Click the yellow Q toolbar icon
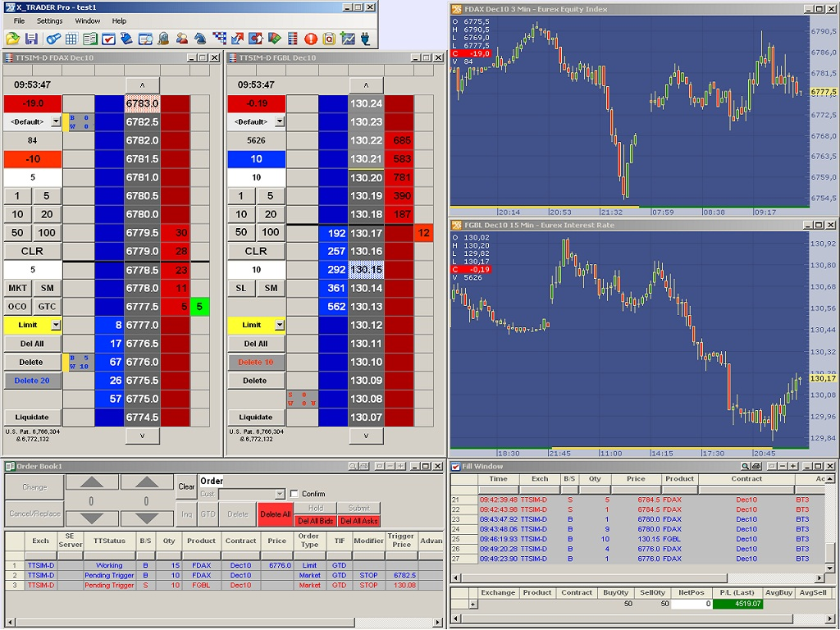Viewport: 840px width, 630px height. coord(330,39)
